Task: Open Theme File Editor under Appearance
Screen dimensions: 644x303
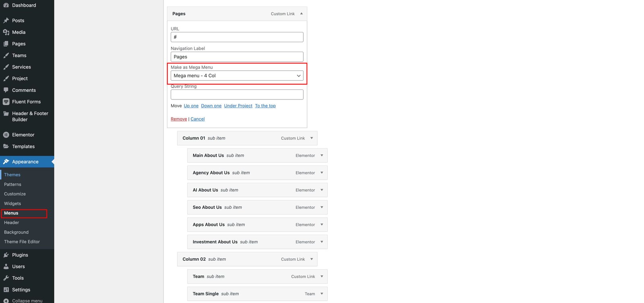Action: (x=22, y=242)
